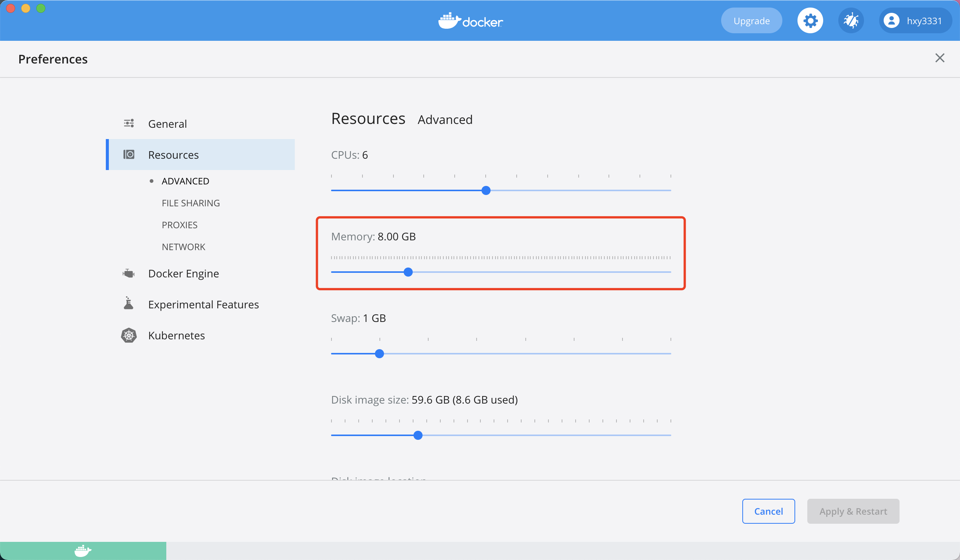Click the whale status icon at bottom-left
Viewport: 960px width, 560px height.
[x=83, y=551]
